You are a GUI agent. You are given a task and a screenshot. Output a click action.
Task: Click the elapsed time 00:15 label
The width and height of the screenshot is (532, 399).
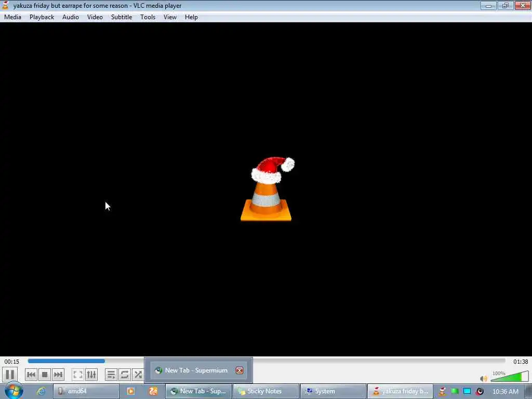[x=11, y=362]
